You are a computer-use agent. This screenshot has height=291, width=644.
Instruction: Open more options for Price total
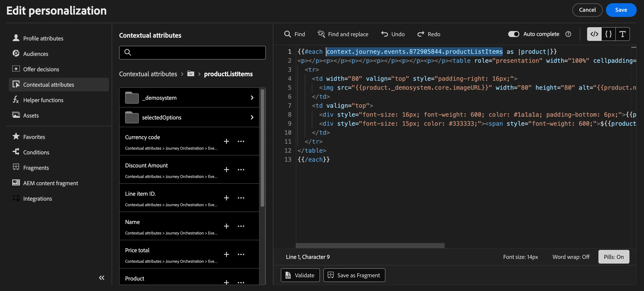pyautogui.click(x=241, y=254)
